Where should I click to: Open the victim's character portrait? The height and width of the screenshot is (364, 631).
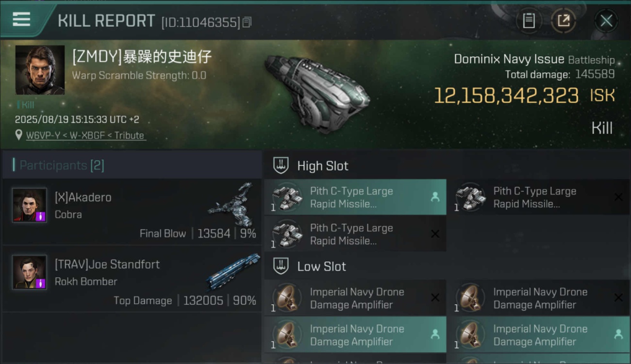tap(40, 70)
